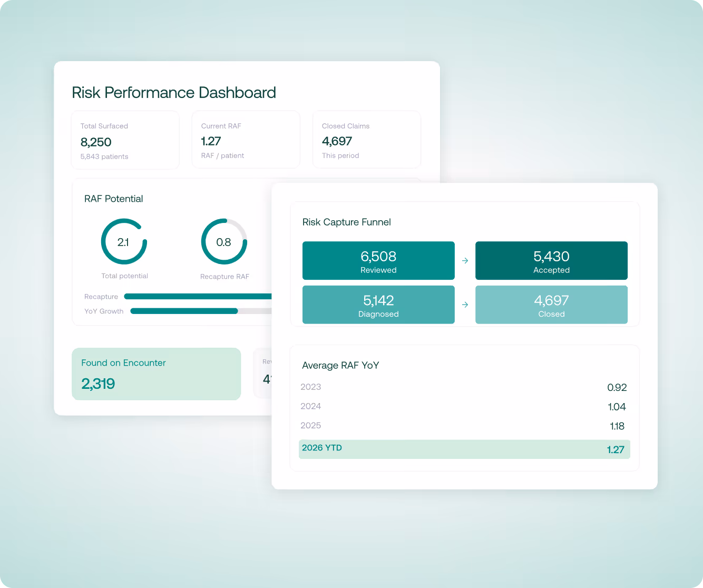Select the 6,508 Reviewed funnel tile
The width and height of the screenshot is (703, 588).
(x=378, y=261)
